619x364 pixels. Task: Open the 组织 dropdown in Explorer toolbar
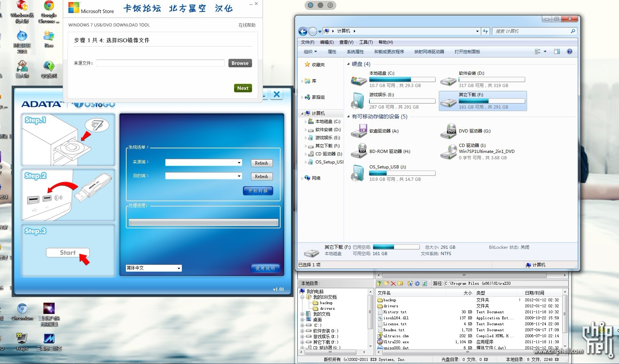tap(310, 51)
